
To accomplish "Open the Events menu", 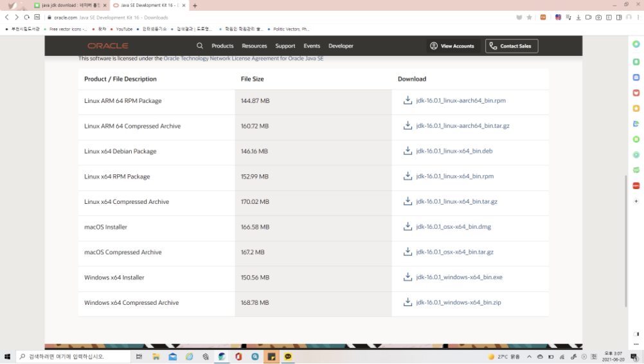I will click(312, 46).
